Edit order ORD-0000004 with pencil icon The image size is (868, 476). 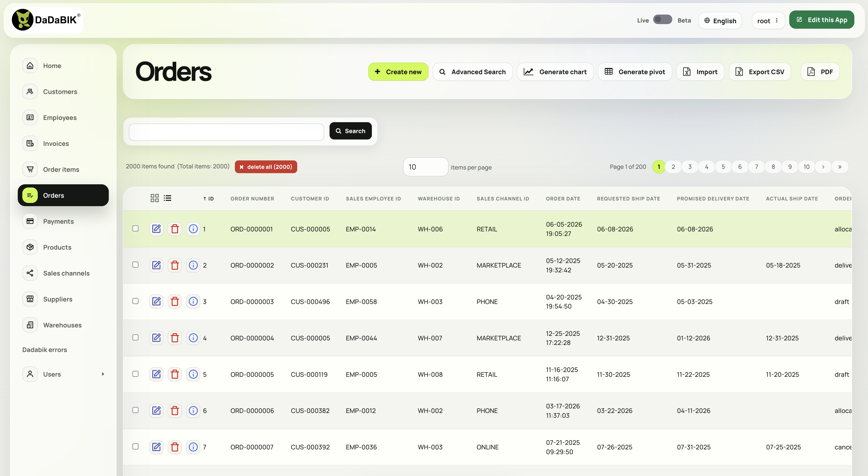(x=156, y=337)
